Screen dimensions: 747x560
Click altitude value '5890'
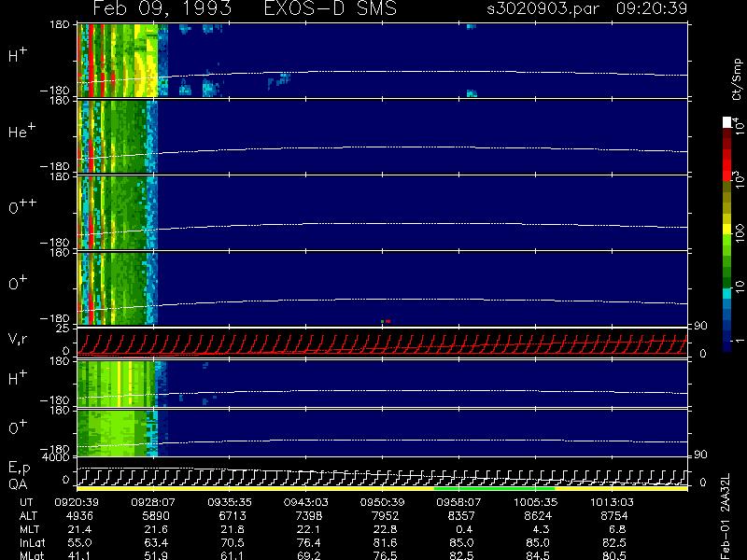[156, 516]
